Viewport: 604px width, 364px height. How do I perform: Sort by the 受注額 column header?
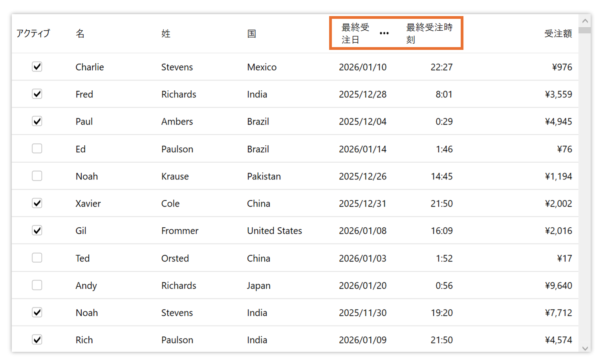558,33
